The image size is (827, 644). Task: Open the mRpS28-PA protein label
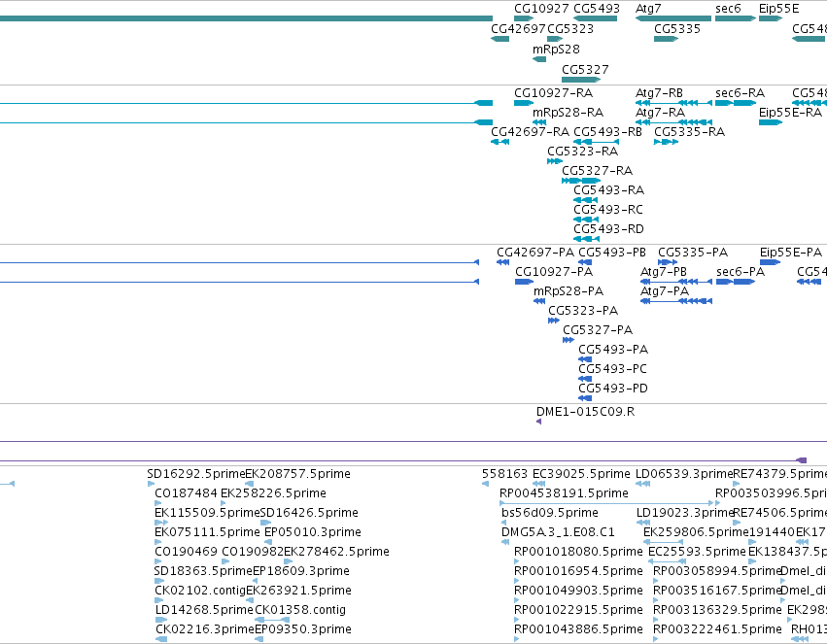click(x=569, y=292)
